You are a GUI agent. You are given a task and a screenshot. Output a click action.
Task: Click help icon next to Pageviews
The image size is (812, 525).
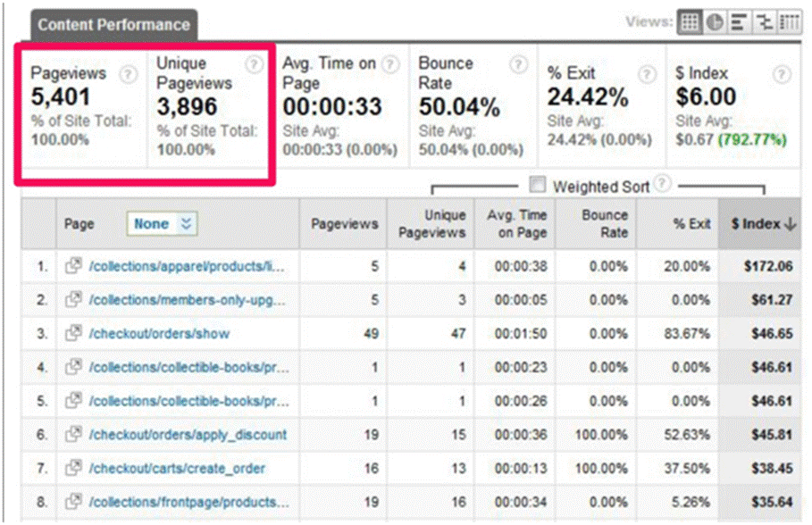coord(129,74)
